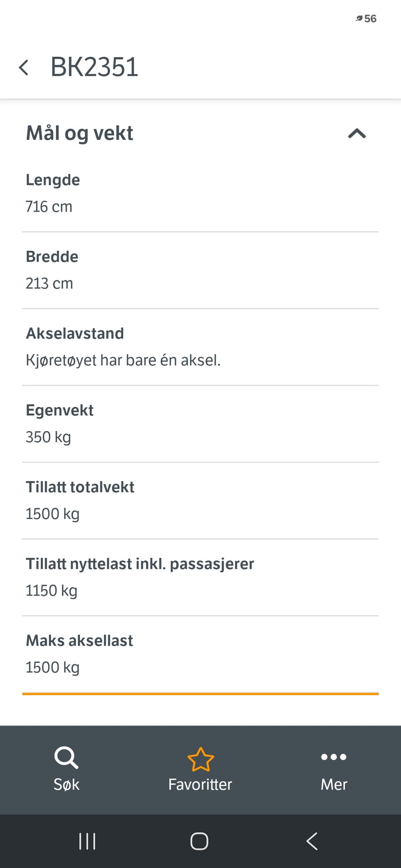Tap the Tillatt totalvekt 1500 kg row
This screenshot has height=868, width=401.
200,500
